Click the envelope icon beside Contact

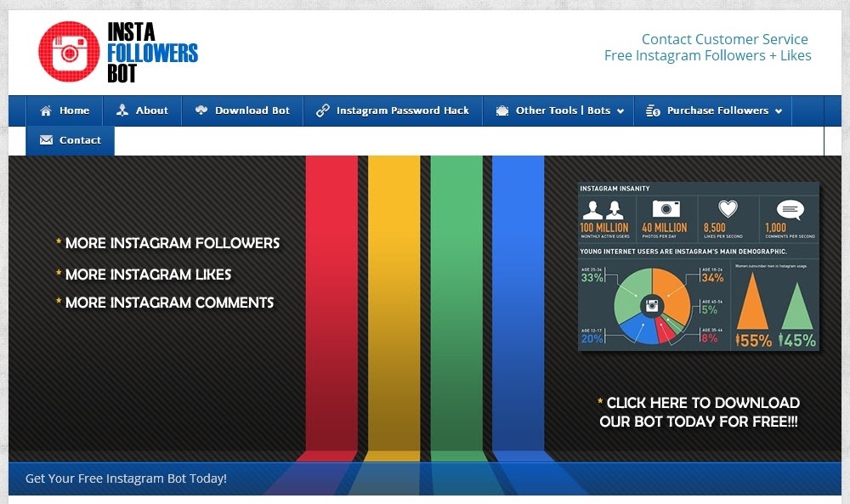[x=46, y=140]
